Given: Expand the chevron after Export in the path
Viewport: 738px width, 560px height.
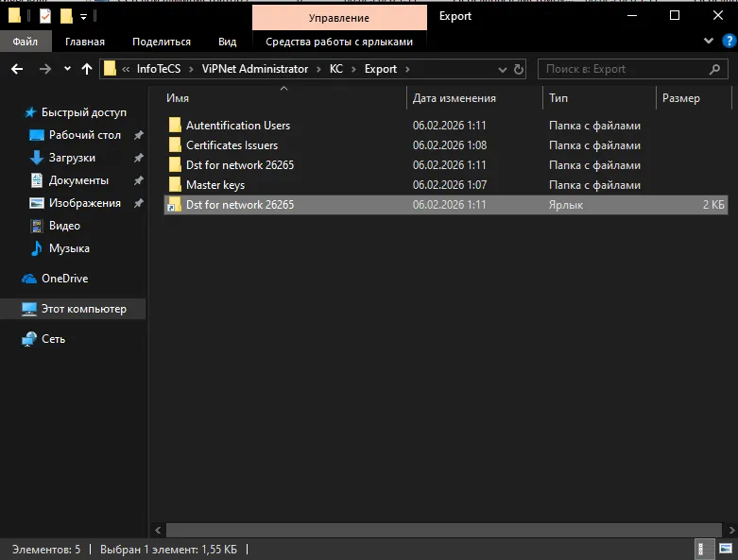Looking at the screenshot, I should 407,69.
